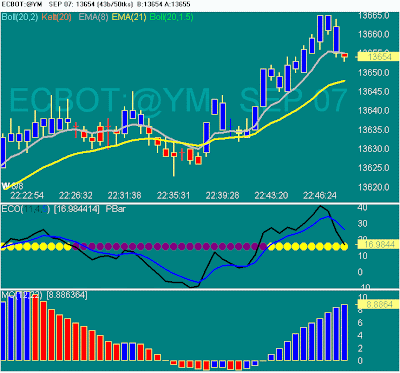The image size is (400, 373).
Task: Click the 13640.0 price axis label
Action: click(374, 110)
